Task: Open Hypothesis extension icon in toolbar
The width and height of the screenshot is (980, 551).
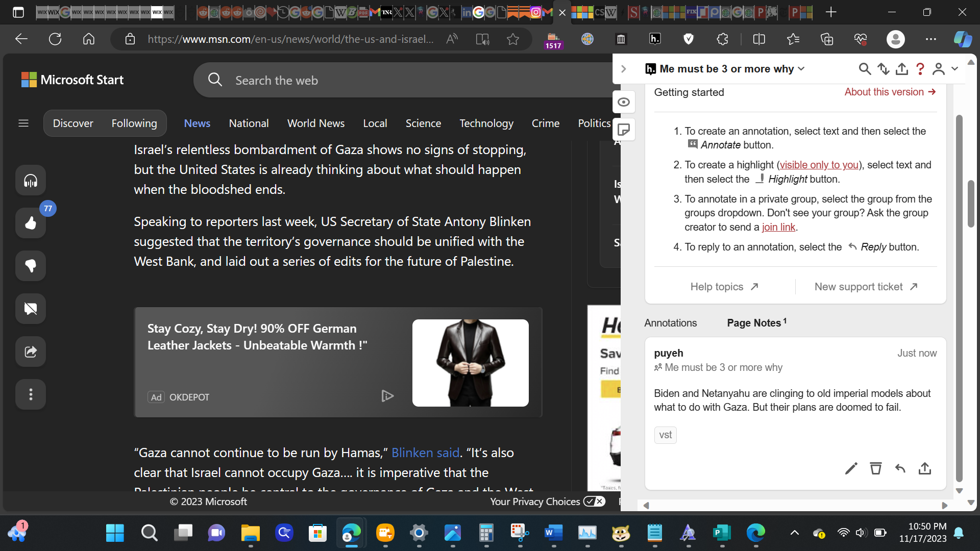Action: pos(655,39)
